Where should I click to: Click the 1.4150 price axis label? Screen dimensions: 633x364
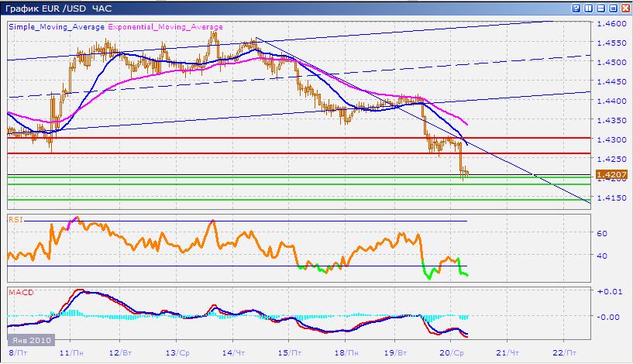[x=613, y=199]
